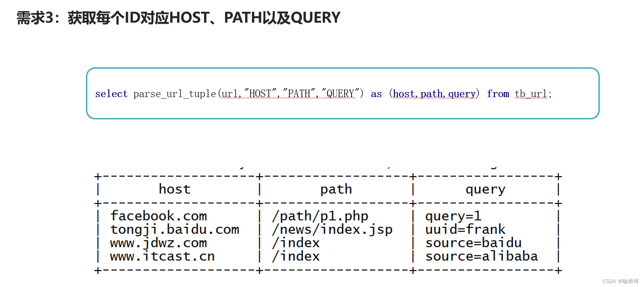Click the 'host' alias inside the parentheses
Viewport: 644px width, 287px height.
(x=404, y=94)
